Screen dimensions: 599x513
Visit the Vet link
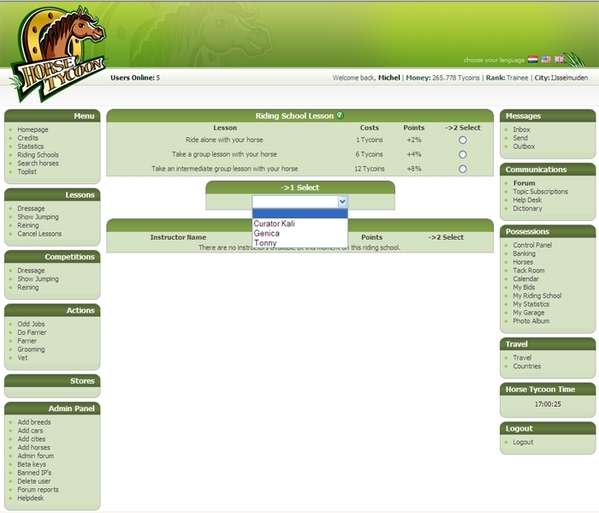pos(22,358)
